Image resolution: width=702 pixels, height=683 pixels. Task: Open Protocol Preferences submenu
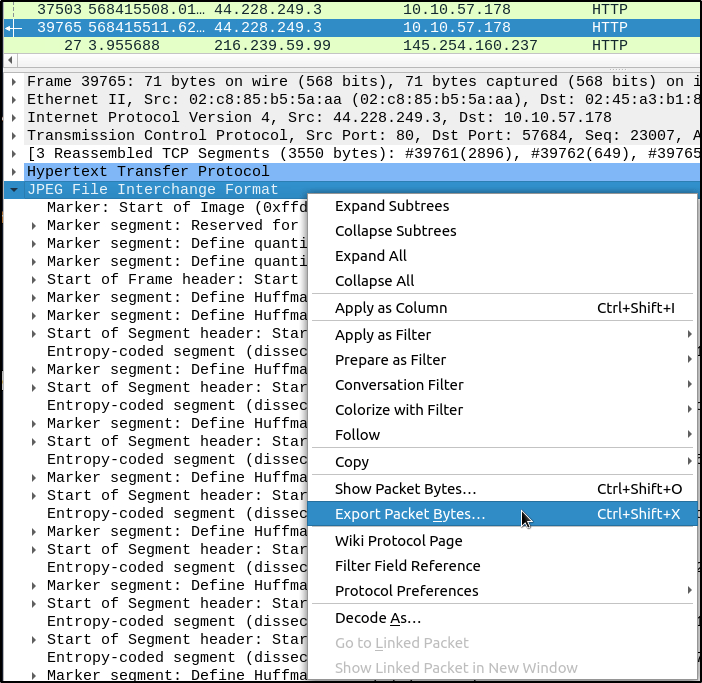coord(406,591)
